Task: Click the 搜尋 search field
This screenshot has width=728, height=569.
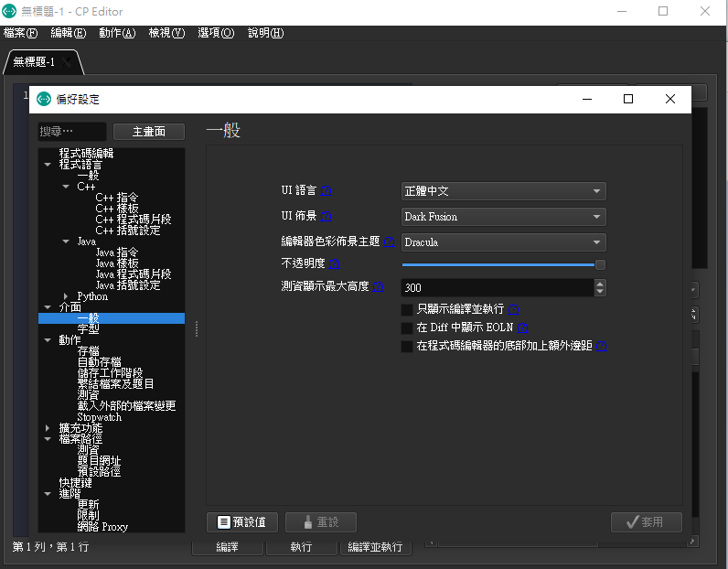Action: (x=71, y=132)
